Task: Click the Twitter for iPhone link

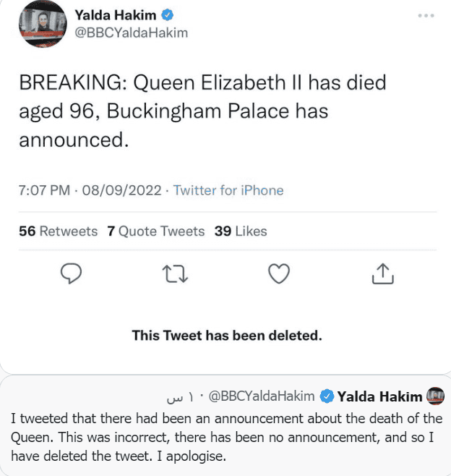Action: pyautogui.click(x=228, y=190)
